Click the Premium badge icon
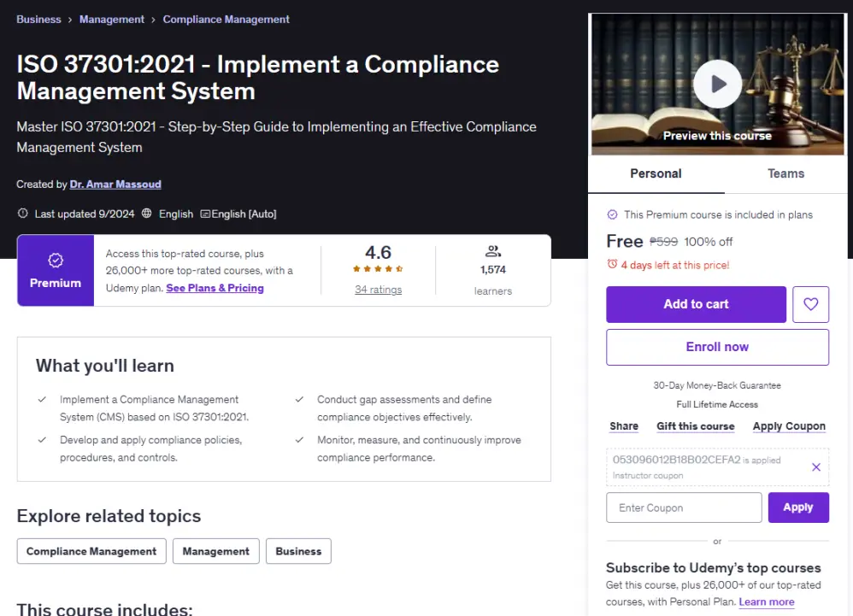The image size is (853, 616). [x=56, y=261]
